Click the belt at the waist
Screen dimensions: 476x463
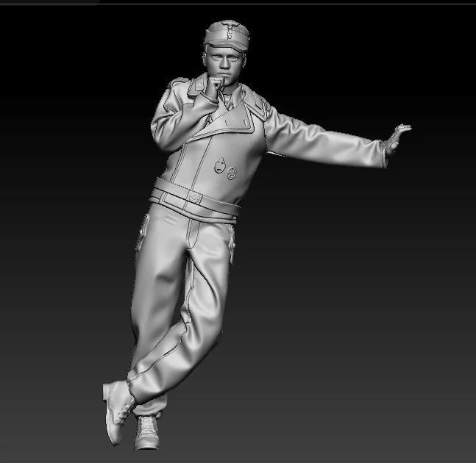point(194,200)
